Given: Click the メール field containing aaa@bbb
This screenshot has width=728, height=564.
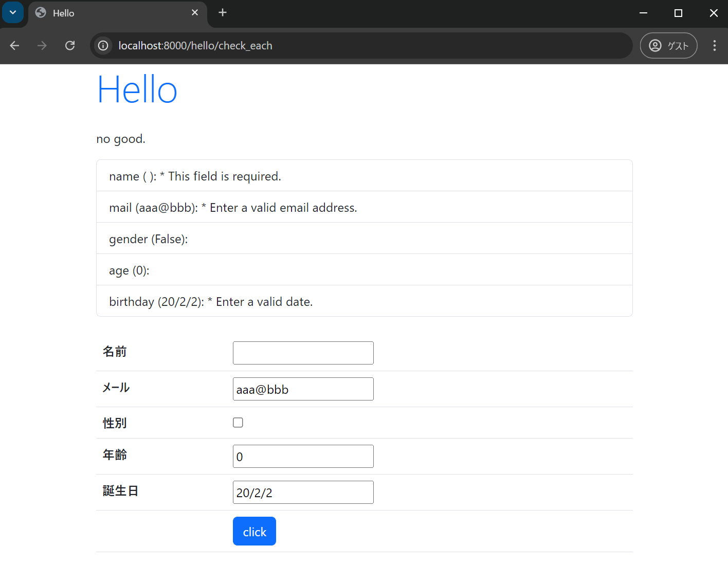Looking at the screenshot, I should tap(303, 389).
